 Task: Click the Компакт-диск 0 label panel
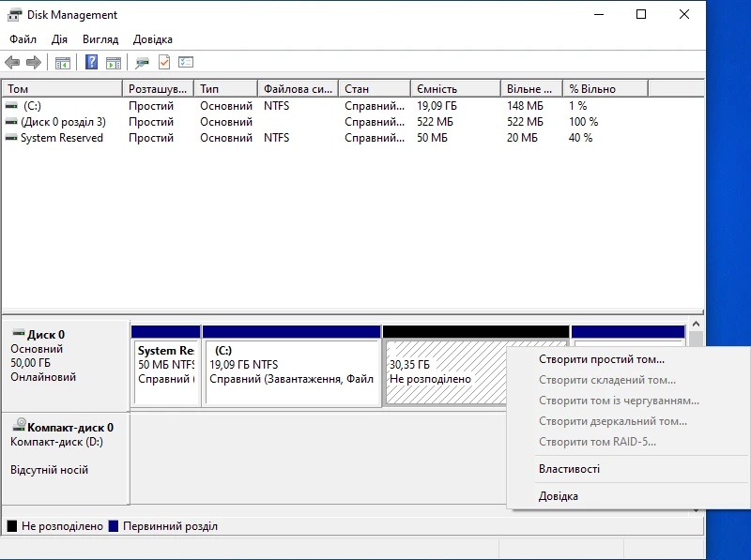point(66,459)
